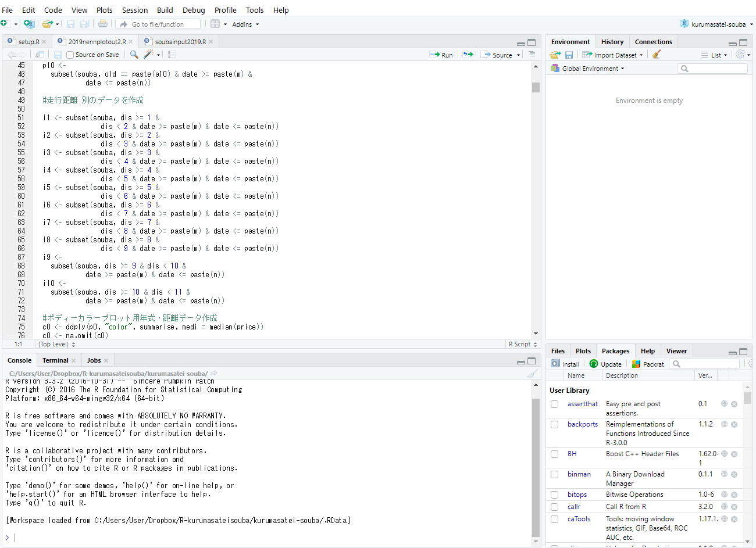Run the current line with the Run button
This screenshot has width=756, height=548.
tap(441, 55)
